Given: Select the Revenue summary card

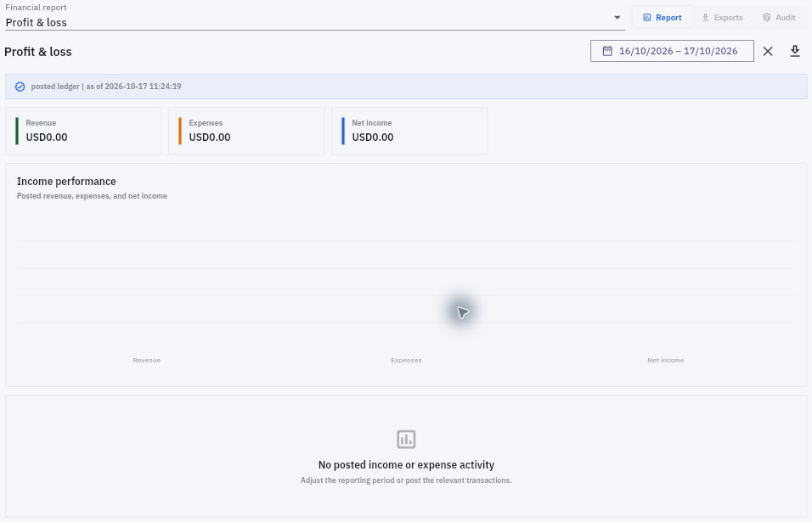Looking at the screenshot, I should [83, 131].
